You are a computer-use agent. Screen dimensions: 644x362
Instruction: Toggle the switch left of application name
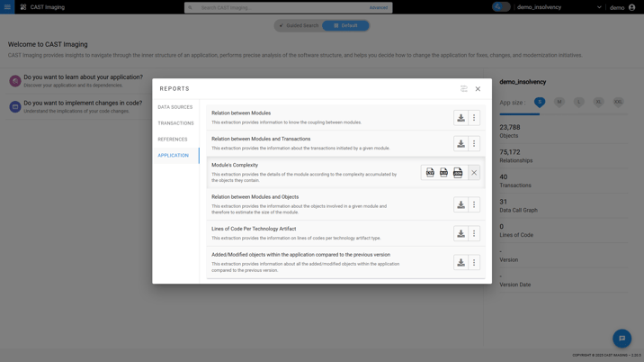click(x=501, y=7)
